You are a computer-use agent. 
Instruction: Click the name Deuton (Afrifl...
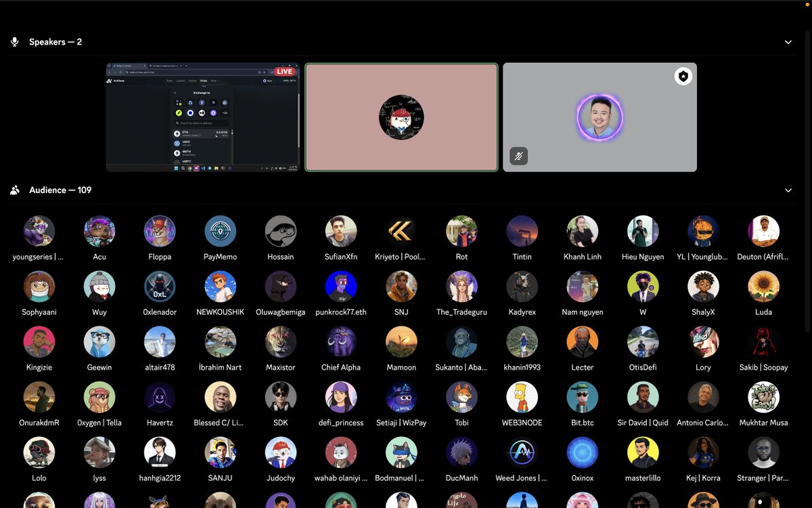tap(763, 257)
